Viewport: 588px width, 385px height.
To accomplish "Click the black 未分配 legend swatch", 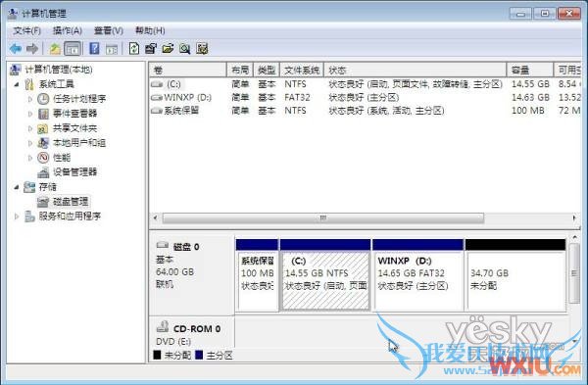I will [x=157, y=355].
